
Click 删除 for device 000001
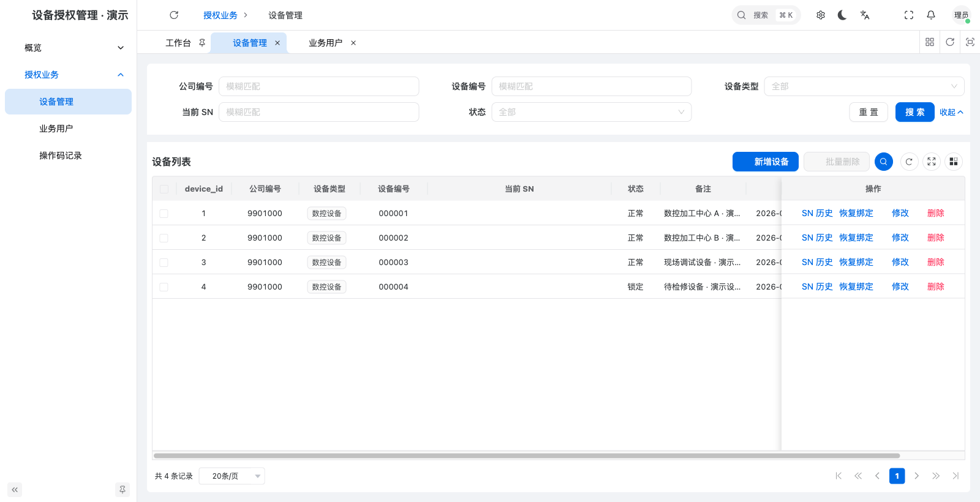tap(936, 213)
